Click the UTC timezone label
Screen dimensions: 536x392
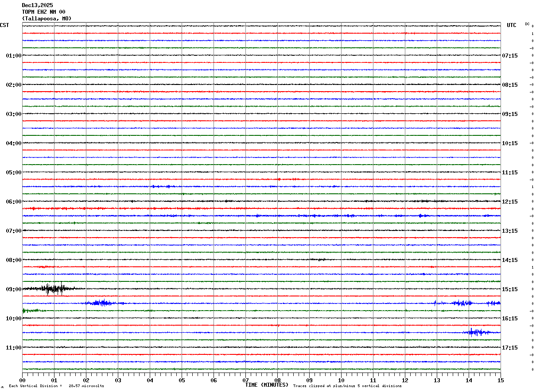511,25
